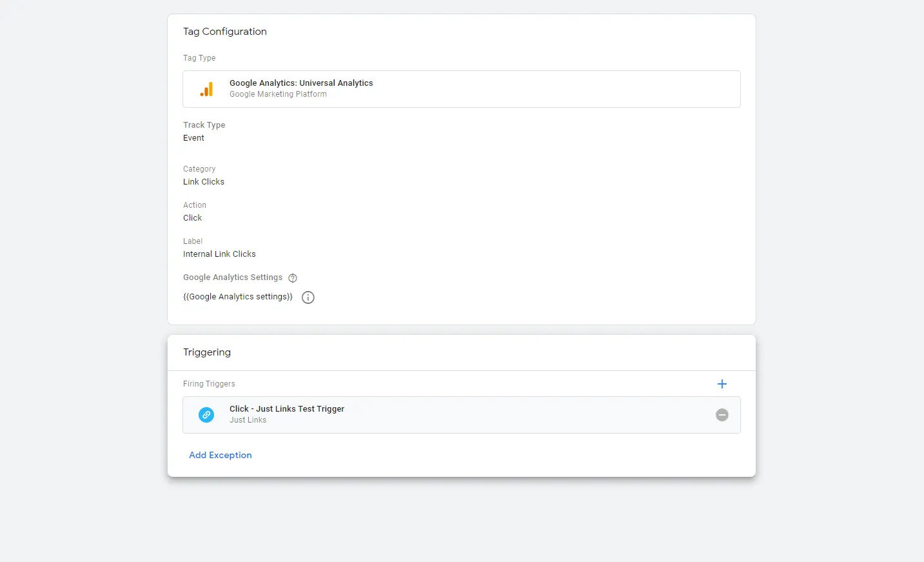Click the Action value Click
The height and width of the screenshot is (562, 924).
coord(193,218)
